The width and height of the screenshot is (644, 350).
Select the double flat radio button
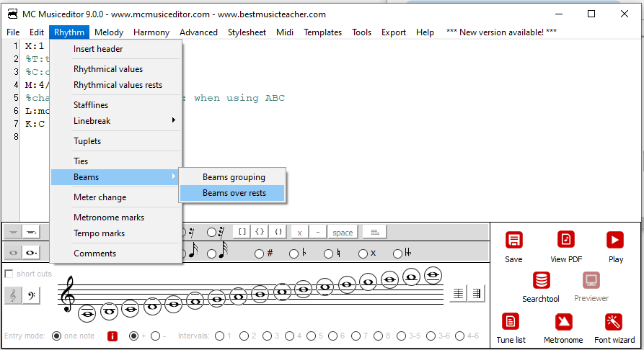397,253
